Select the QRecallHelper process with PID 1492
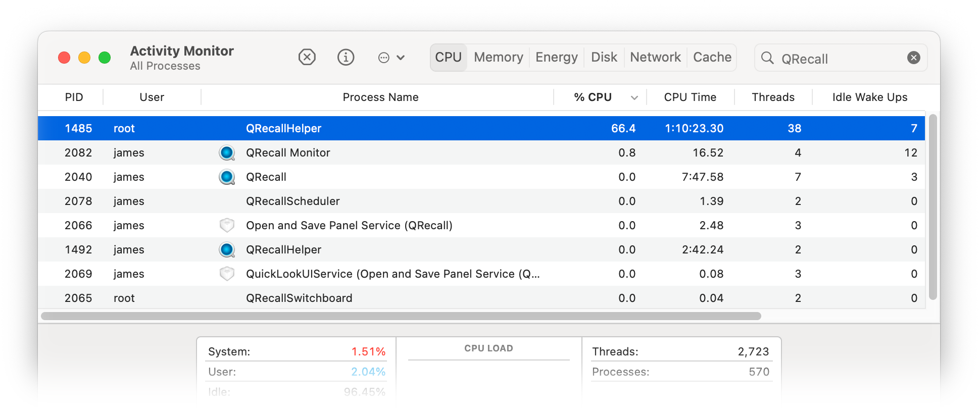The height and width of the screenshot is (413, 980). [x=481, y=249]
